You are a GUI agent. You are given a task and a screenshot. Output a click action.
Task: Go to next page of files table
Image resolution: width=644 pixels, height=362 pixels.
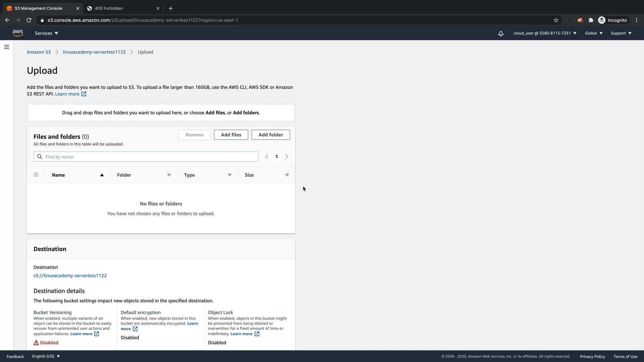286,157
